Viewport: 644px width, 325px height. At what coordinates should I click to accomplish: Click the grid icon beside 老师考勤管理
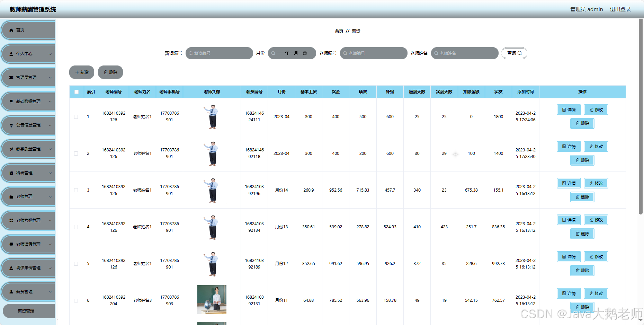click(x=11, y=220)
